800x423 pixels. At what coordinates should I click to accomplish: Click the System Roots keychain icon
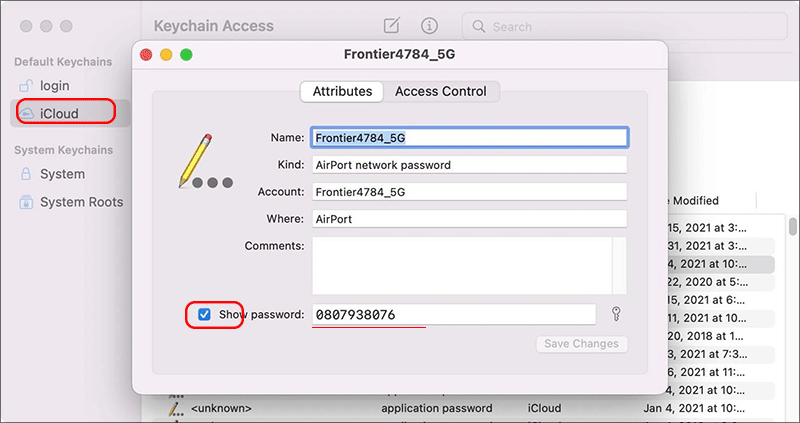pos(26,202)
